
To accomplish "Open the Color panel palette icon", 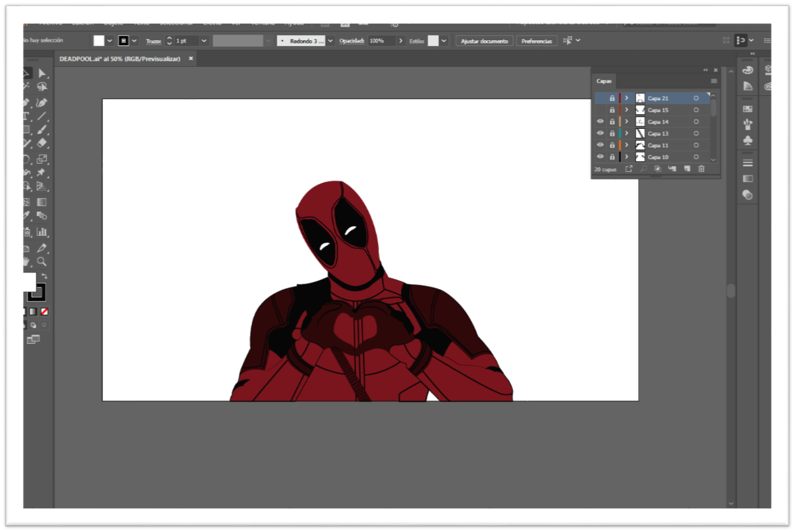I will tap(748, 70).
